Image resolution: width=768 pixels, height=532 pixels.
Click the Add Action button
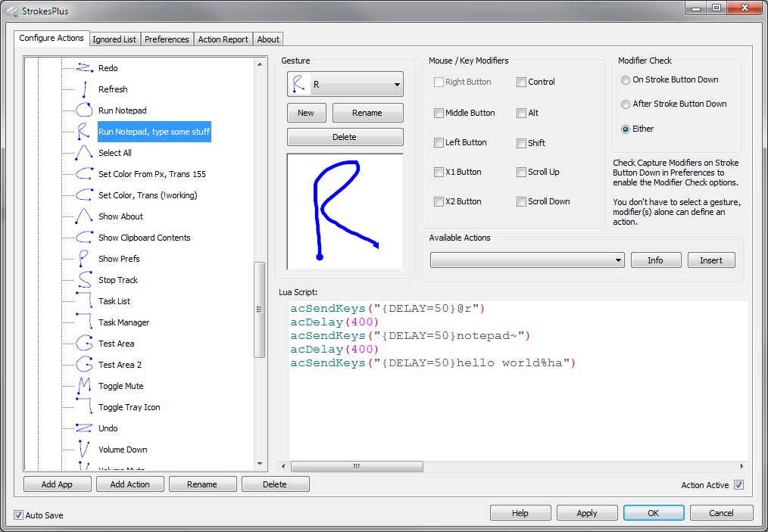tap(130, 484)
